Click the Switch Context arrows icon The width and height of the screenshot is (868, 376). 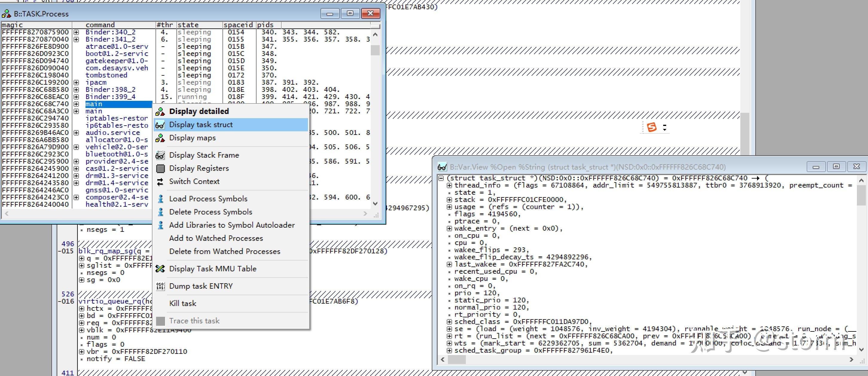160,182
